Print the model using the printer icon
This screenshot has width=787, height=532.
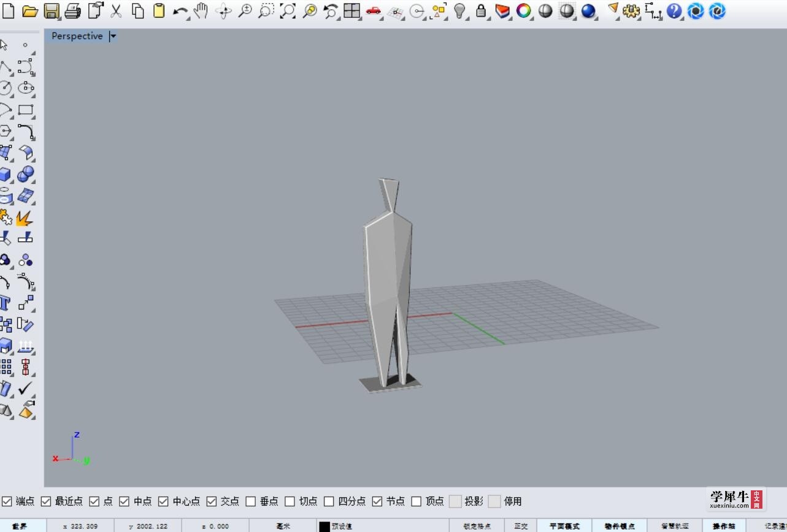coord(72,11)
